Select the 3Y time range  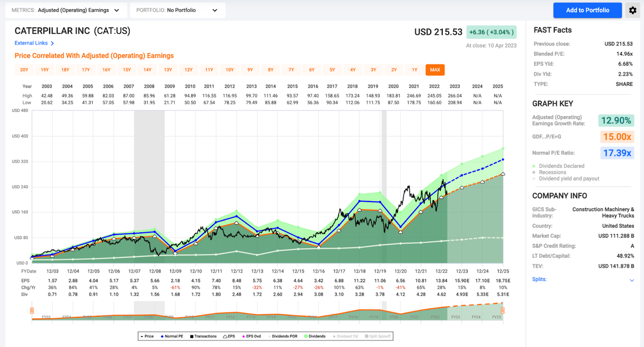[373, 70]
